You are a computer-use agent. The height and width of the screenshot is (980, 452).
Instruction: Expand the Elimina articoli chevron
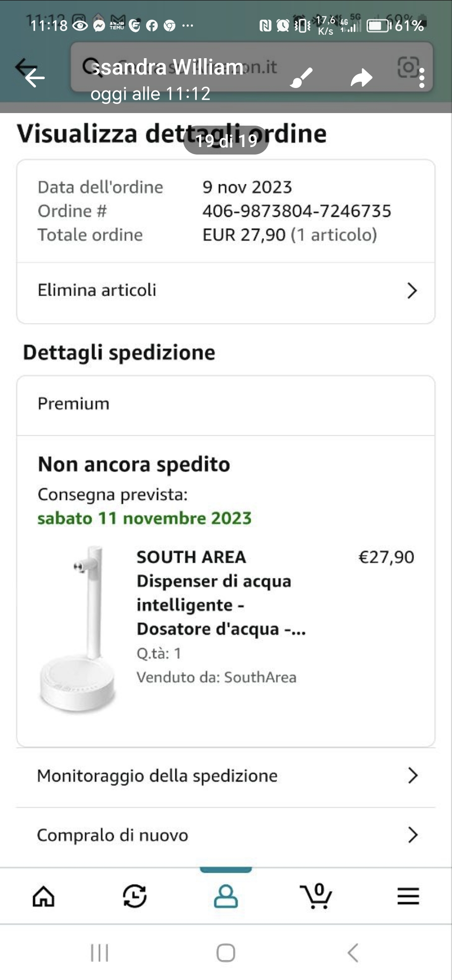pyautogui.click(x=412, y=291)
